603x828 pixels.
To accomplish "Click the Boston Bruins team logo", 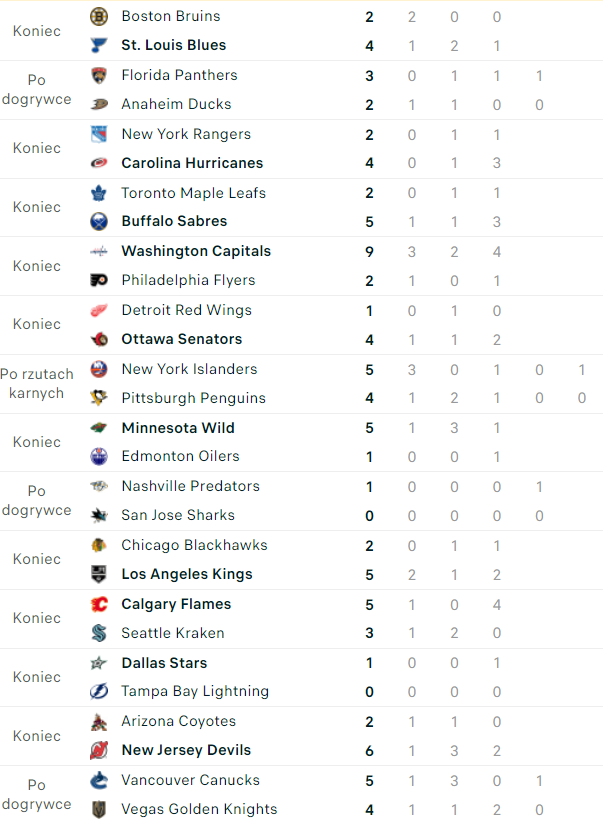I will 99,16.
